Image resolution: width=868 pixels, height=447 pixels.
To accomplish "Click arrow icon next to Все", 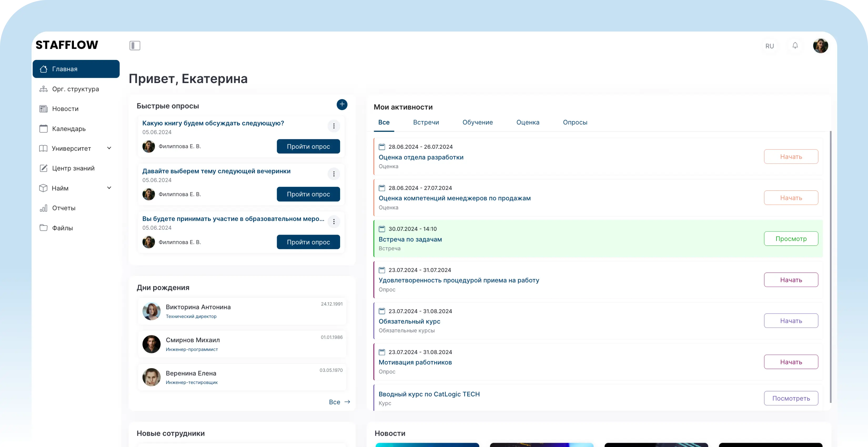I will (347, 402).
